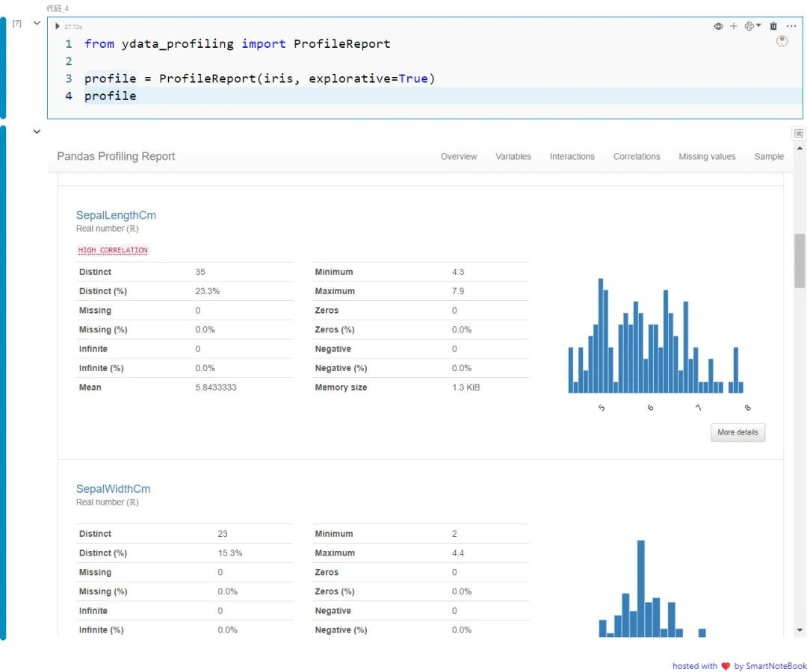
Task: Run the 代码_4 code cell
Action: click(x=59, y=26)
